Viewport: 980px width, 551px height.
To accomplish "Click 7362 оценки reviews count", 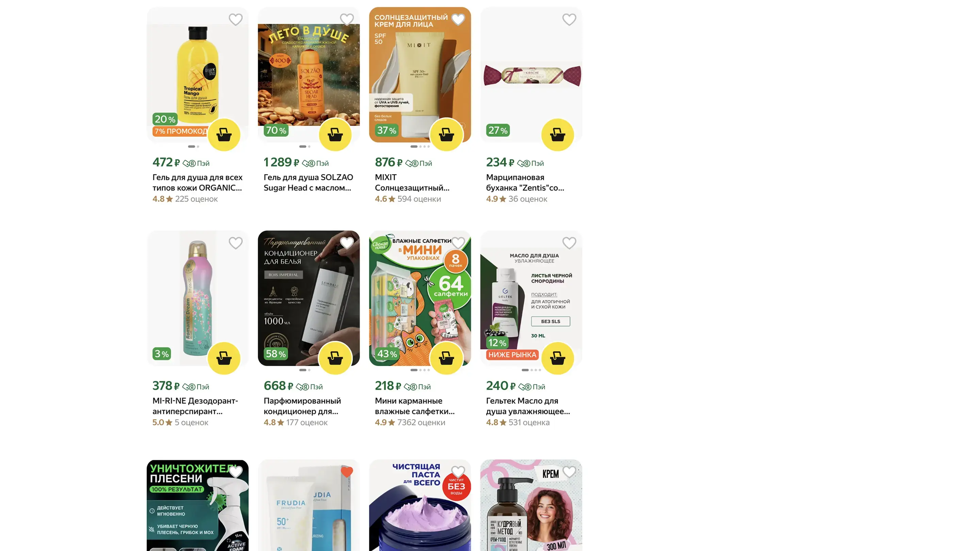I will [421, 422].
